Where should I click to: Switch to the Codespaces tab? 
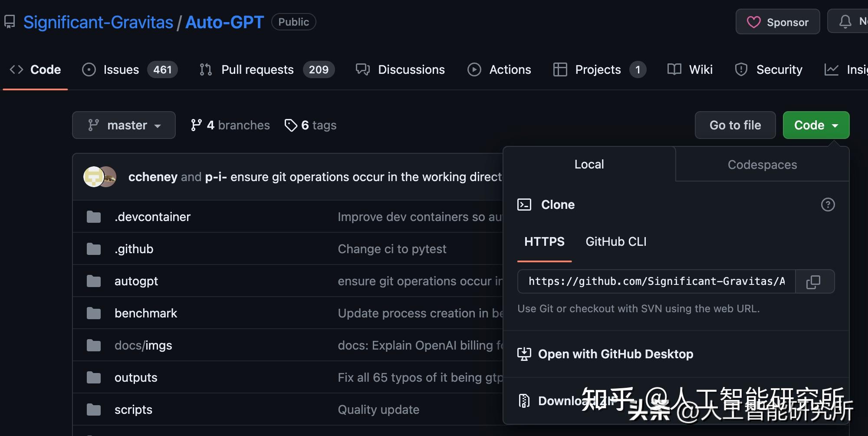click(762, 165)
